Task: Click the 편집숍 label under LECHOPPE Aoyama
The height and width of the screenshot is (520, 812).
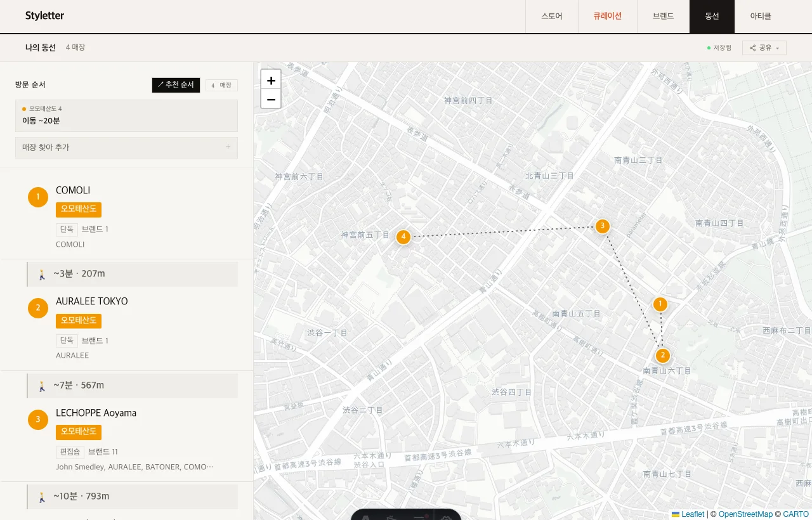Action: [70, 452]
